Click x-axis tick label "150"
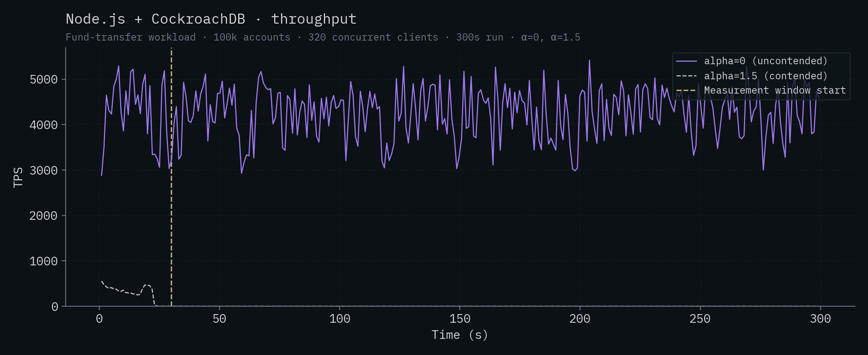Image resolution: width=868 pixels, height=355 pixels. (460, 319)
